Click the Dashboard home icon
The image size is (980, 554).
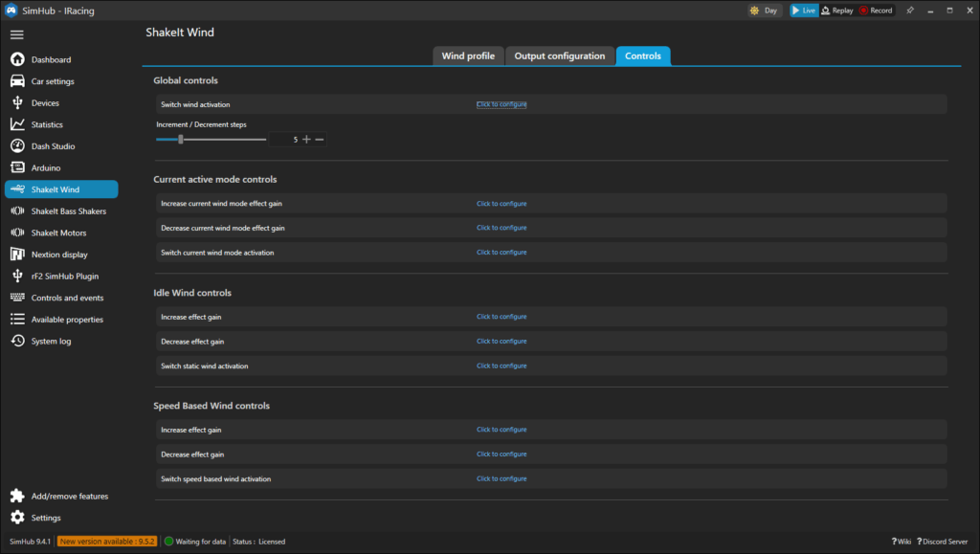point(17,59)
